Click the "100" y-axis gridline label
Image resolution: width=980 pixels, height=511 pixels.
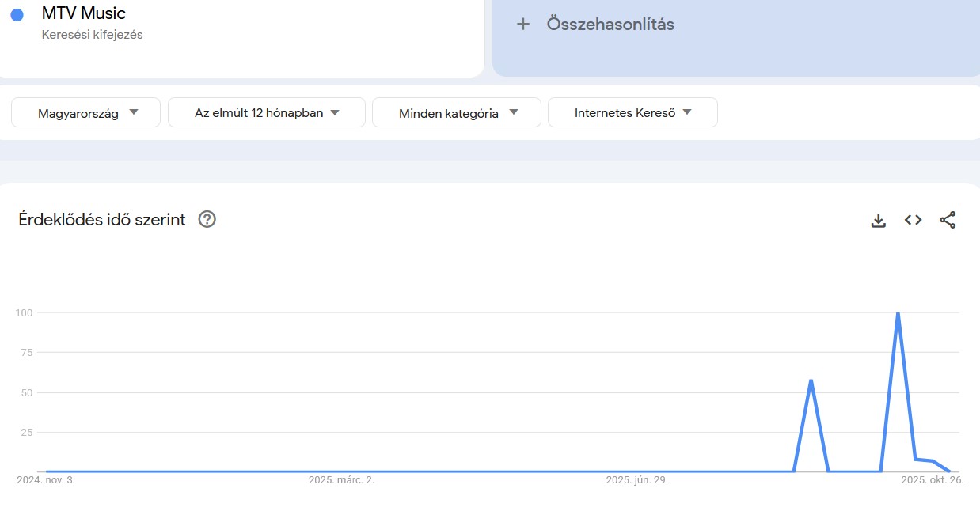25,312
